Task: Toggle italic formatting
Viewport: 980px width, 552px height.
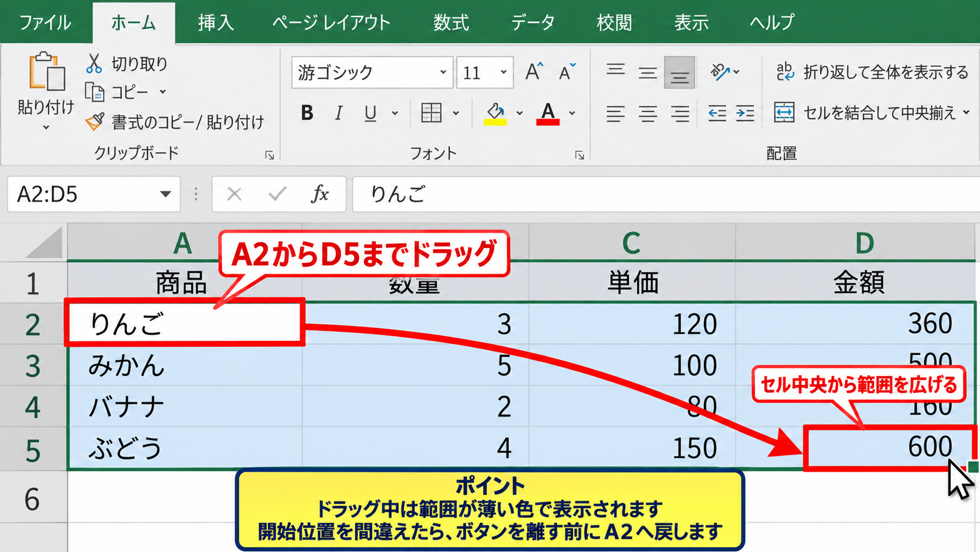Action: point(338,113)
